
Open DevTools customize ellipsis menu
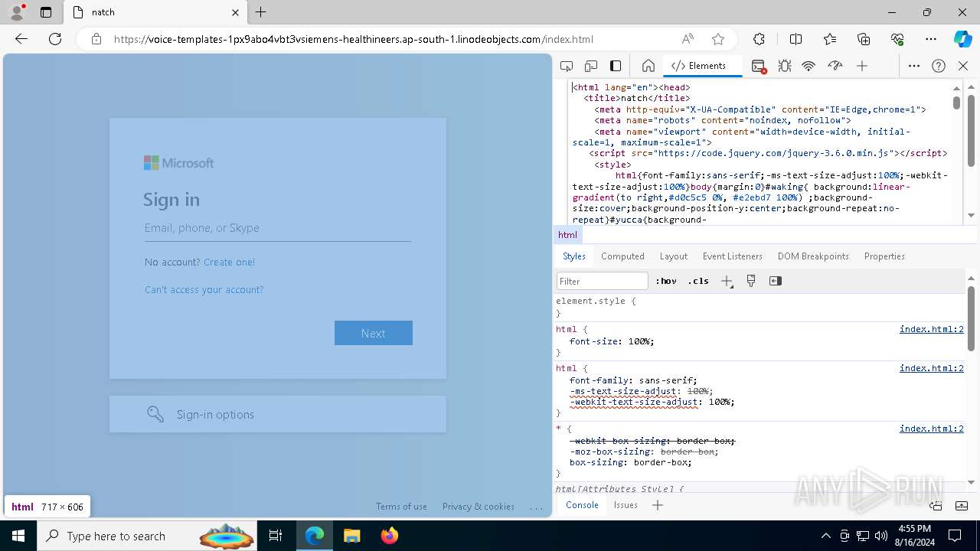(x=913, y=66)
